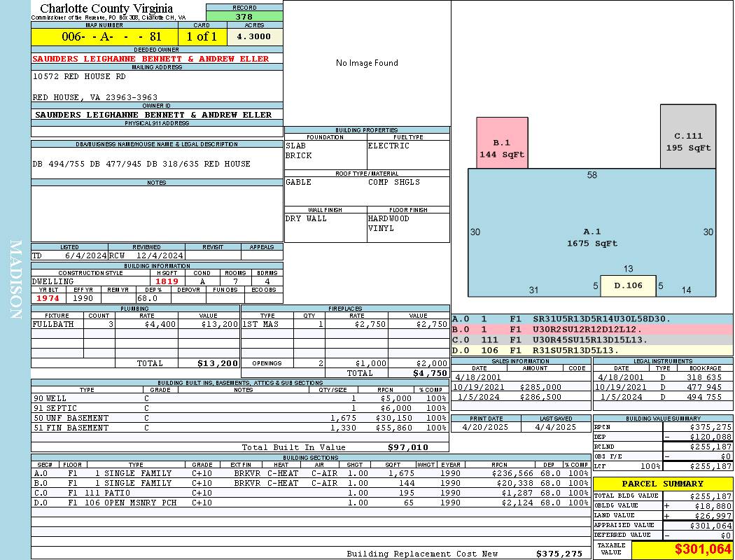Click the OBLDG Value $18,880

click(713, 506)
